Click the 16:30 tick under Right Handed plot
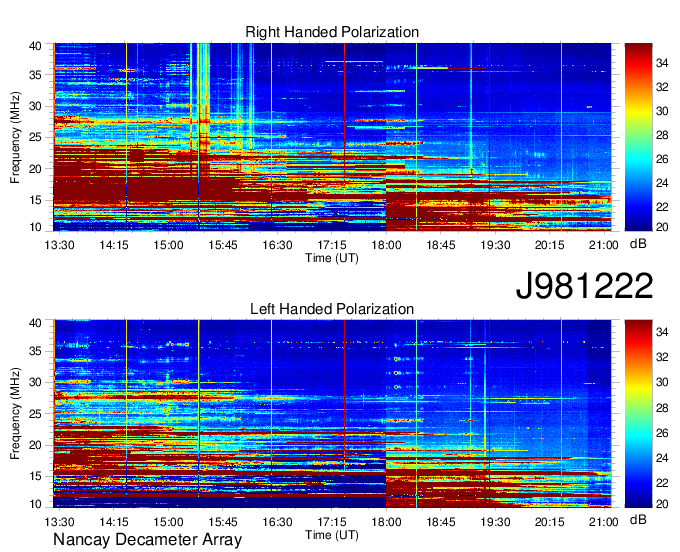The width and height of the screenshot is (680, 552). pyautogui.click(x=278, y=245)
